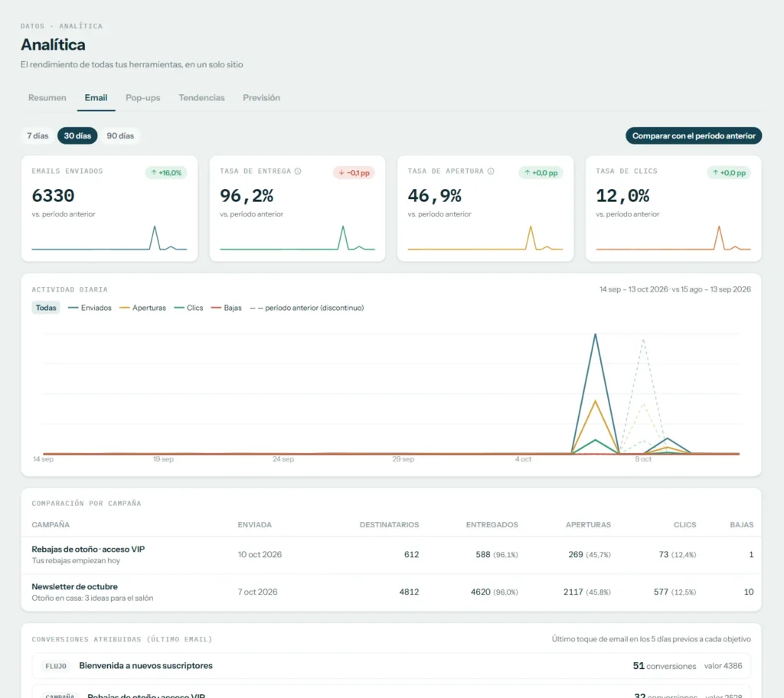Click the 46,9% open rate value
This screenshot has width=784, height=698.
coord(435,195)
